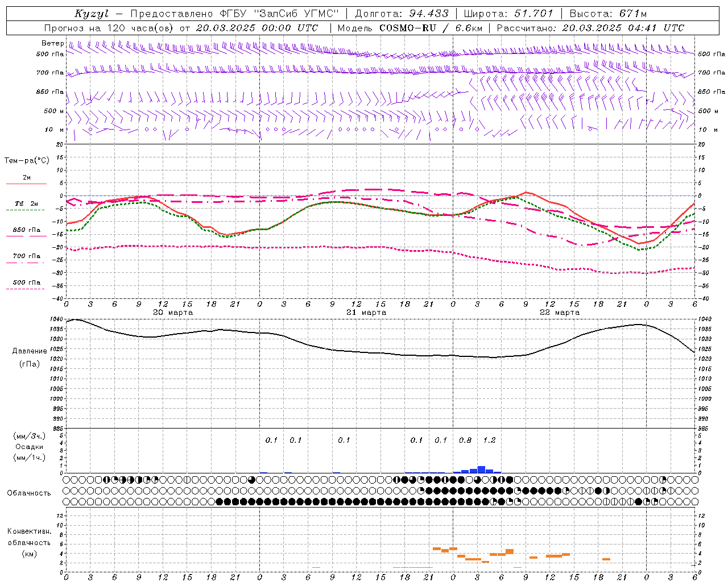
Task: Click the "850 гПа" legend entry beside temperature chart
Action: (x=27, y=230)
